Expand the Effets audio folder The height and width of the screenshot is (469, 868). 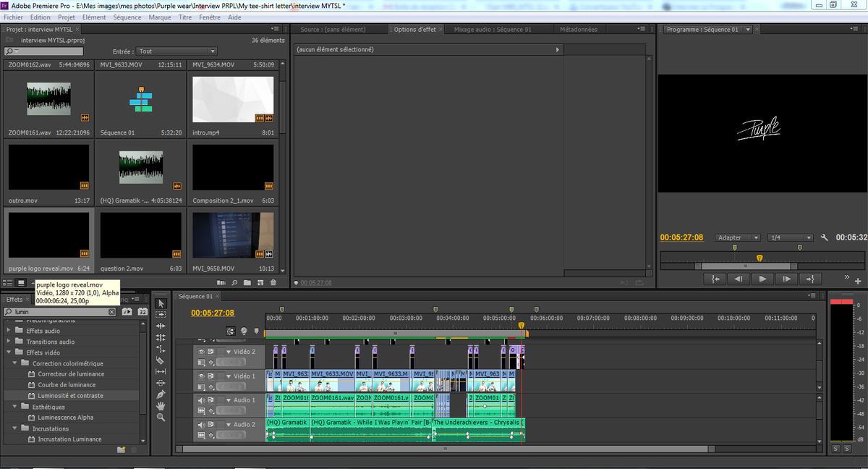coord(9,331)
